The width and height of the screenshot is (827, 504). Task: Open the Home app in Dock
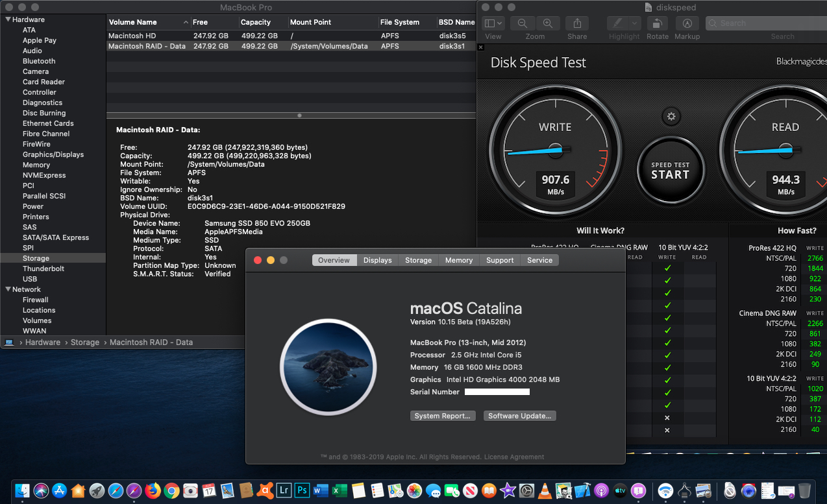coord(79,490)
